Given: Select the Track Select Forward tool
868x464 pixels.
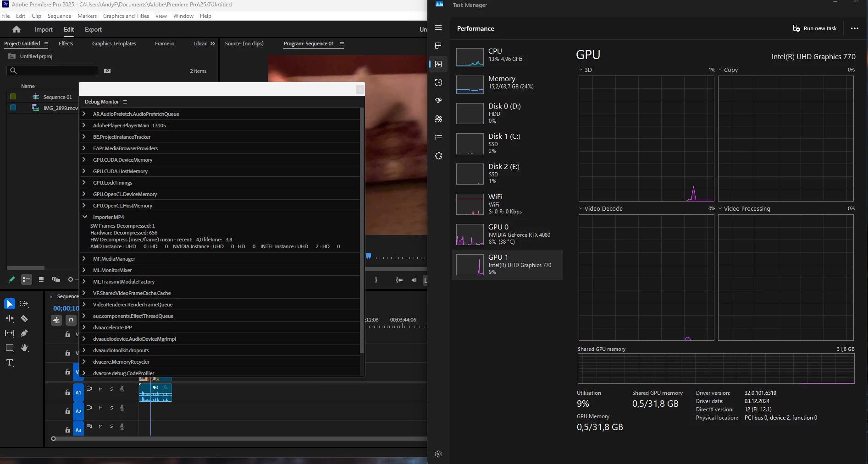Looking at the screenshot, I should click(24, 304).
